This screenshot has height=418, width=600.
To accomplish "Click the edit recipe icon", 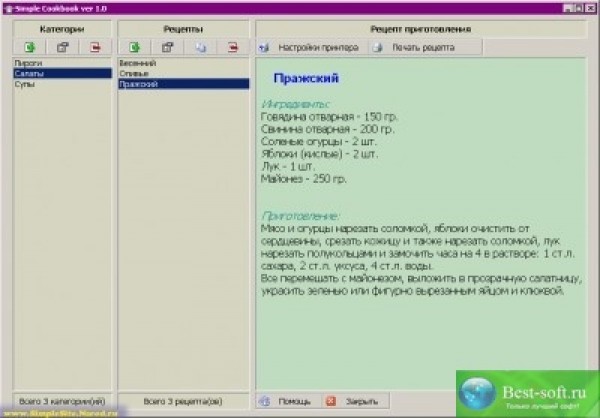I will point(167,47).
